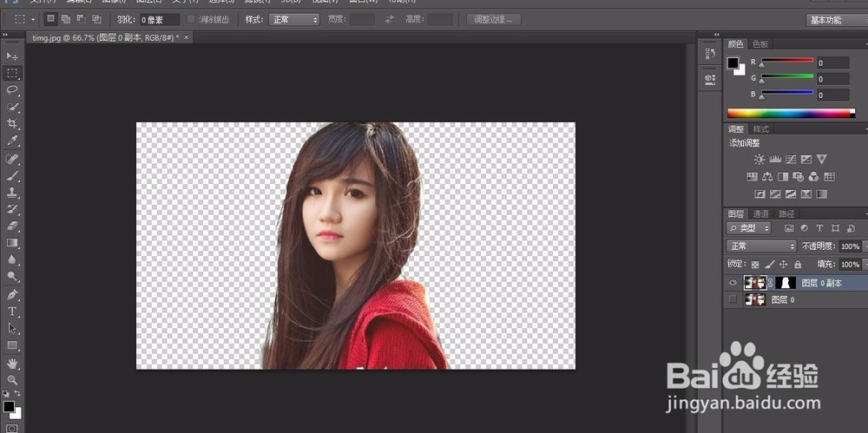The image size is (868, 433).
Task: Select the Move tool
Action: 12,56
